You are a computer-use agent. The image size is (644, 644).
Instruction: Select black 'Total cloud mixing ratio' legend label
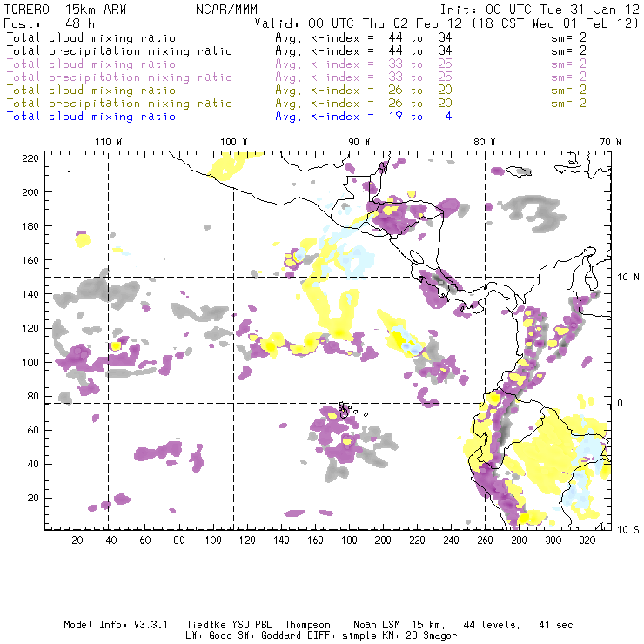click(91, 37)
